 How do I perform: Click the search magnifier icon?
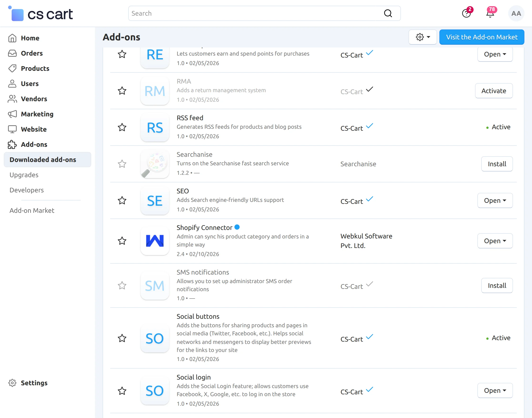(x=388, y=13)
